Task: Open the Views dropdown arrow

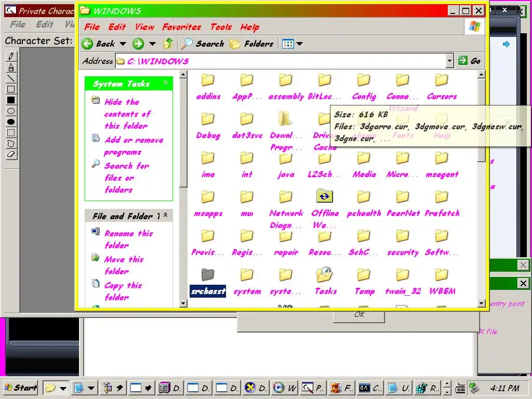Action: 300,44
